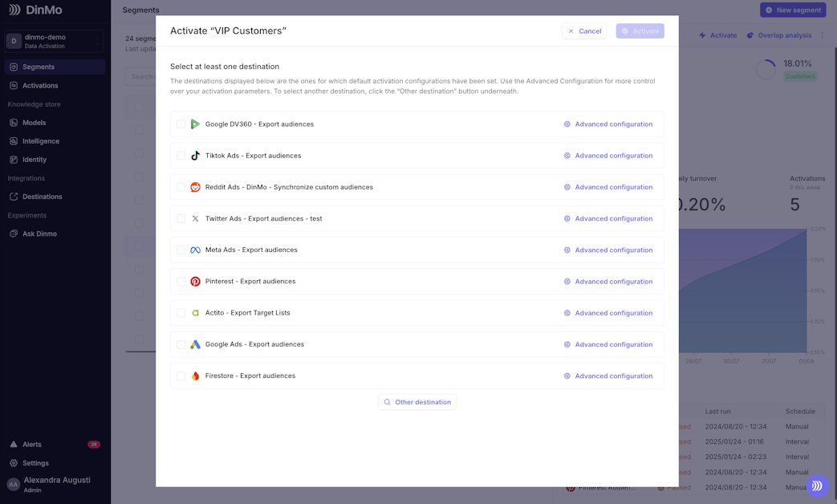Viewport: 837px width, 504px height.
Task: Open Segments in the sidebar
Action: point(55,67)
